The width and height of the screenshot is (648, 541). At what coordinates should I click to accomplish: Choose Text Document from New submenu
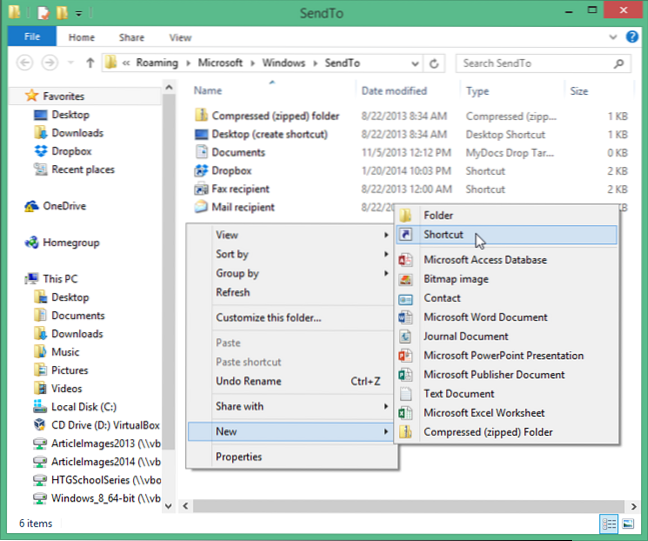[x=458, y=394]
